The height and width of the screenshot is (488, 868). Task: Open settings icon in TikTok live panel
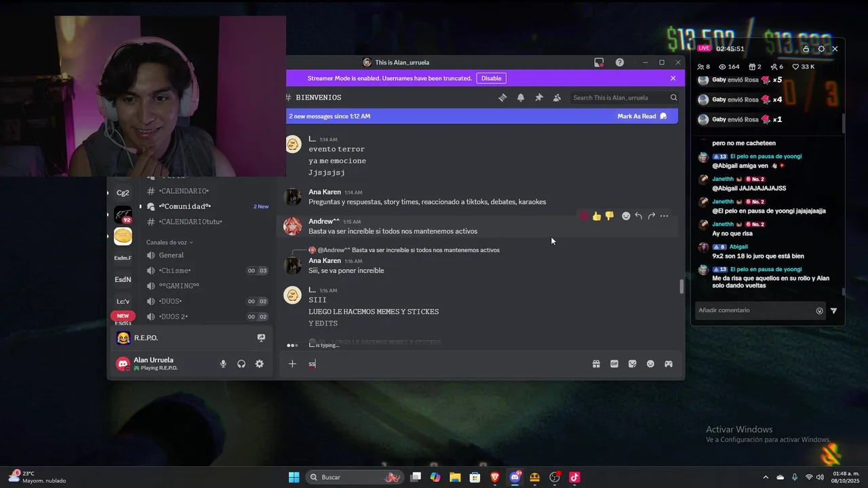click(821, 49)
